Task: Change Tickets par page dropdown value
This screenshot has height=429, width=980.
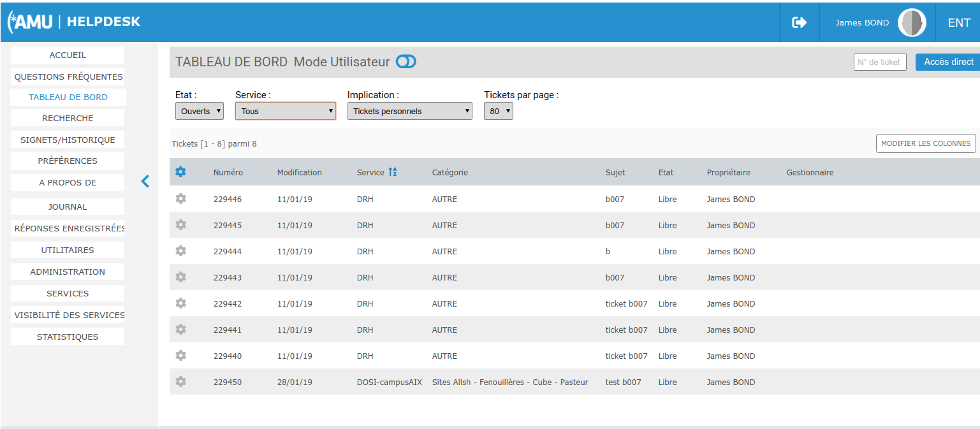Action: tap(498, 111)
